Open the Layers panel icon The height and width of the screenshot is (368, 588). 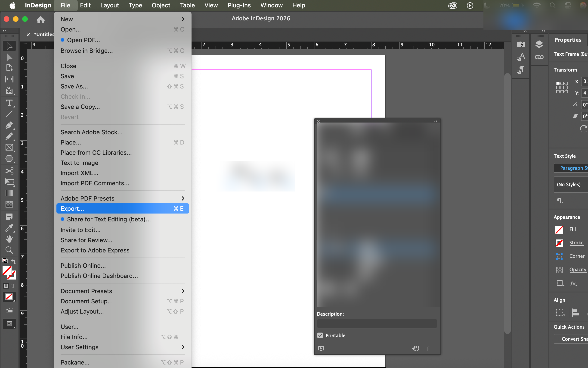539,44
